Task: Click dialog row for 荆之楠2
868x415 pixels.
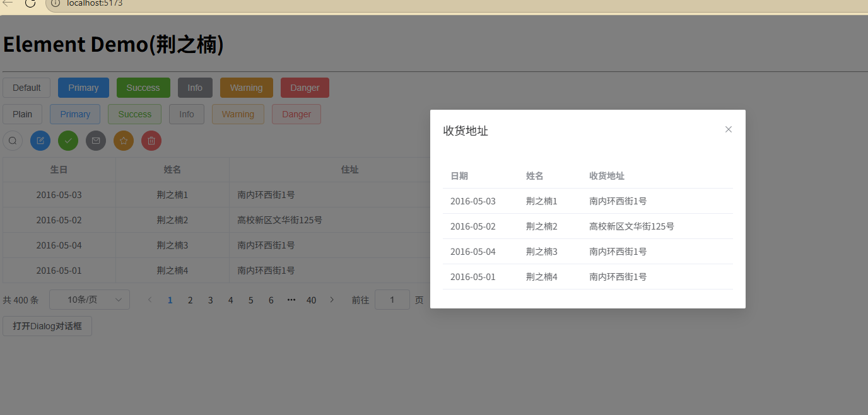Action: (587, 226)
